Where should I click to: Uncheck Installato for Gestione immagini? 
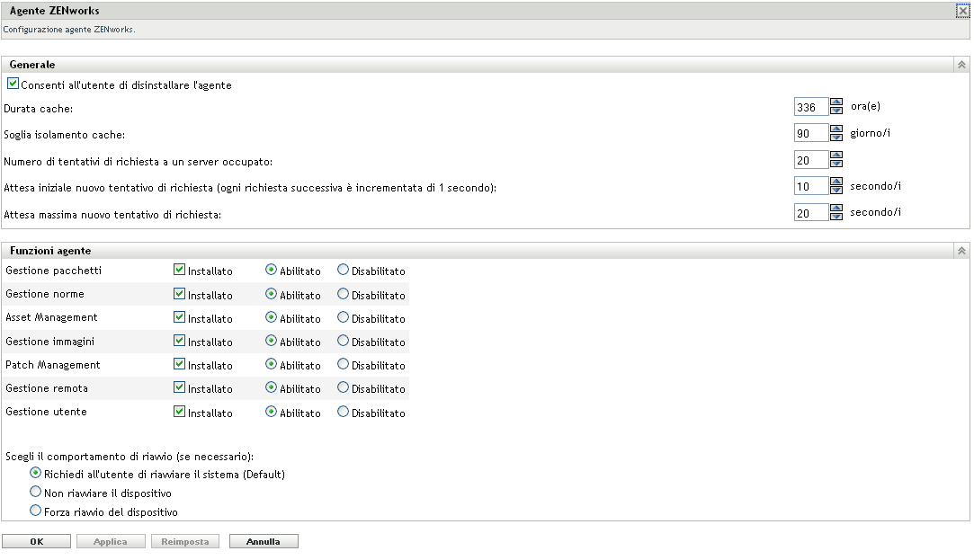pyautogui.click(x=180, y=340)
